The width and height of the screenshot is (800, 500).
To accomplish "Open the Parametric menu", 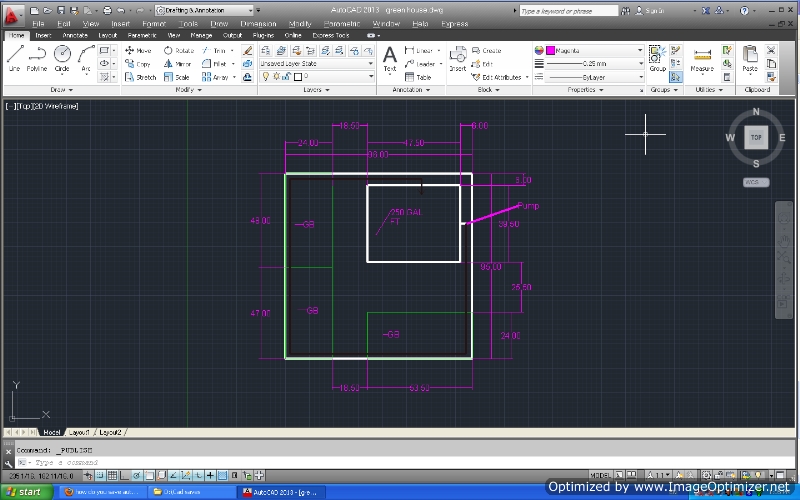I will pos(342,24).
